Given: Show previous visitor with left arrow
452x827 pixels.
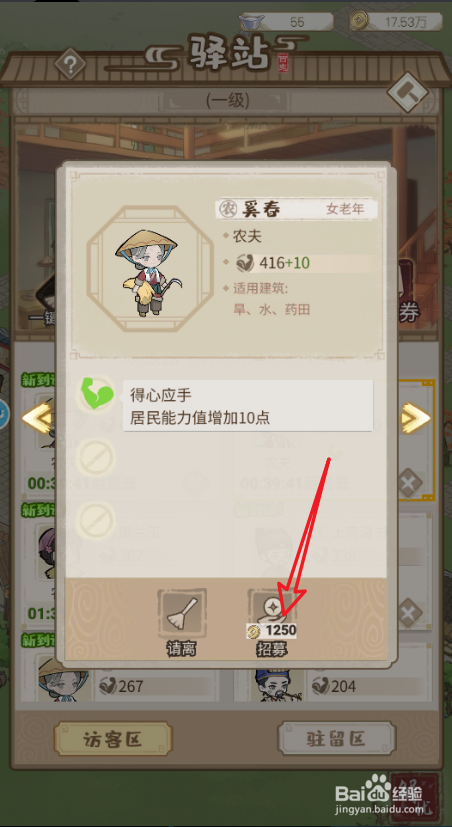Looking at the screenshot, I should click(36, 418).
